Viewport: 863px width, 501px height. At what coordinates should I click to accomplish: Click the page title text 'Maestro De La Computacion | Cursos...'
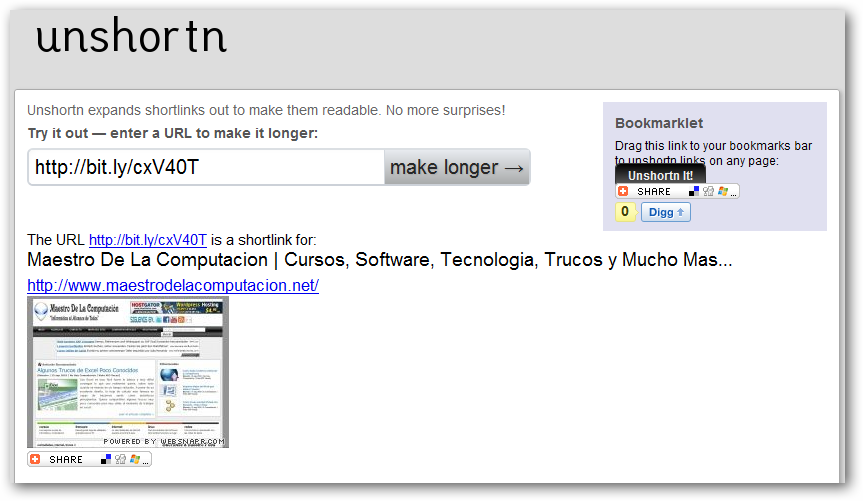(x=380, y=259)
